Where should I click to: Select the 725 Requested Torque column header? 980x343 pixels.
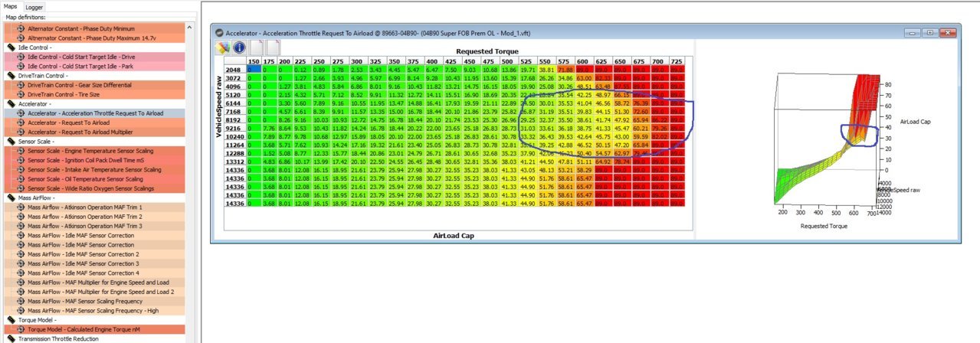coord(677,61)
